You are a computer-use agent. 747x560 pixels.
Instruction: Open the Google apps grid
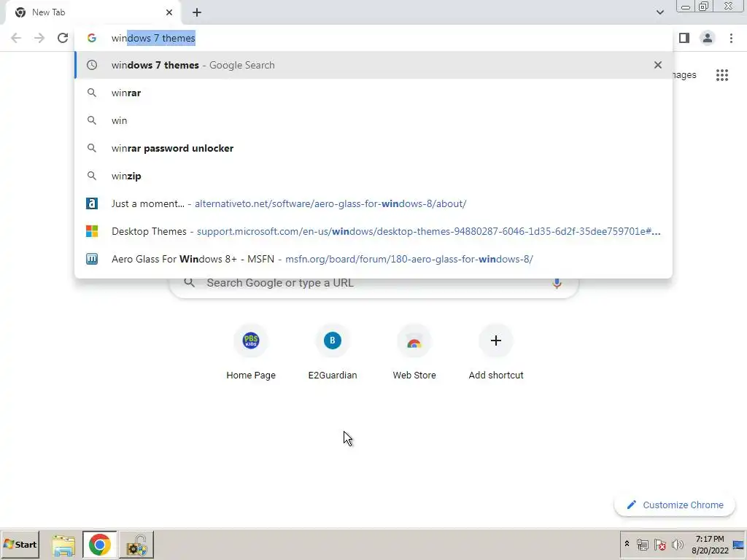tap(722, 75)
